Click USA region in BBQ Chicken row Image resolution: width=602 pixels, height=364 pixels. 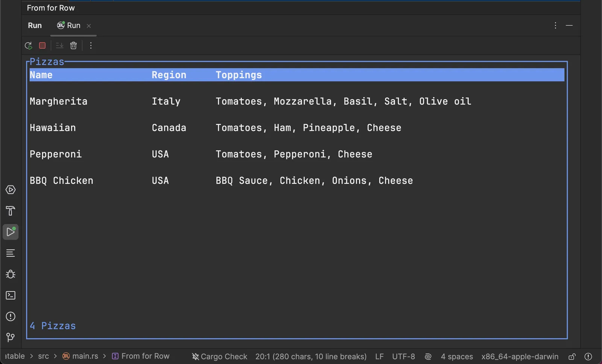click(160, 180)
